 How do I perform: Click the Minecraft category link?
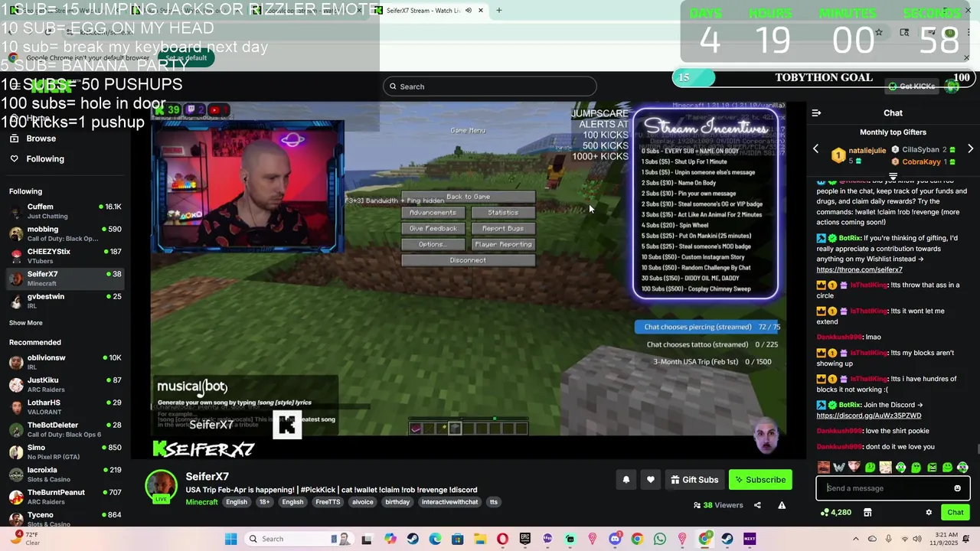tap(201, 502)
